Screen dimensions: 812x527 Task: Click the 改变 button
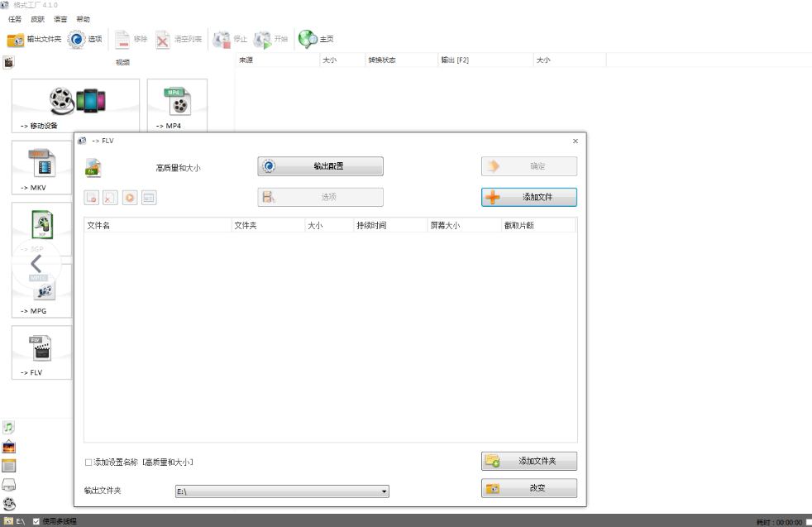point(528,488)
